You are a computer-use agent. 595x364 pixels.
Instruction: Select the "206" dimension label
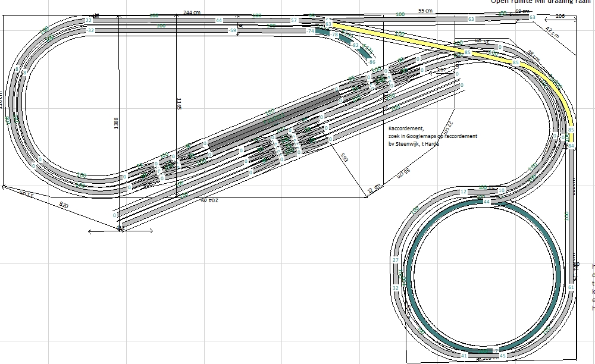tap(560, 16)
